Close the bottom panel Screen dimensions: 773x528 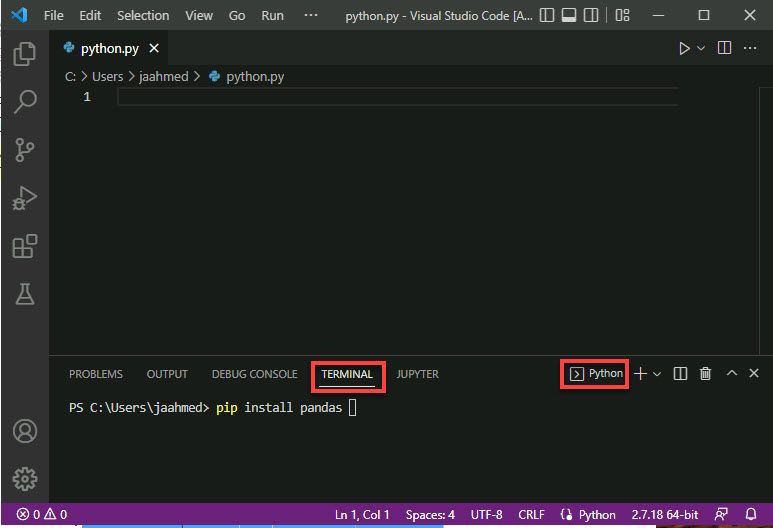[754, 373]
